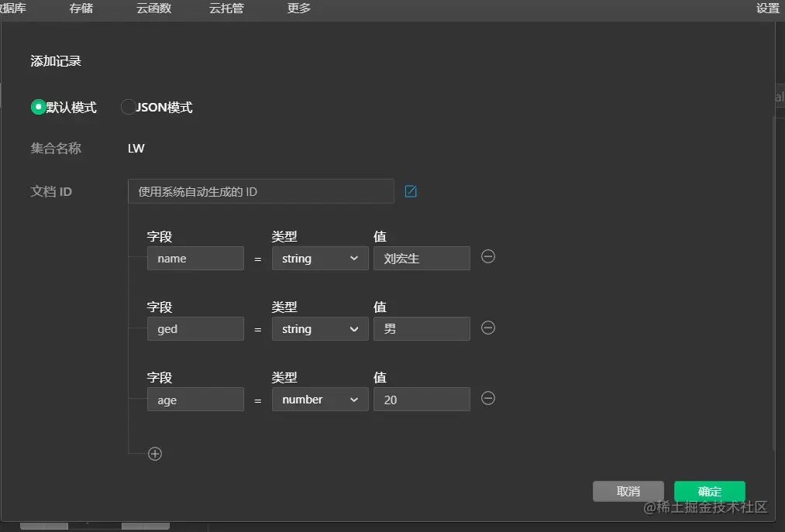Image resolution: width=785 pixels, height=532 pixels.
Task: Edit the document ID with pencil icon
Action: click(411, 191)
